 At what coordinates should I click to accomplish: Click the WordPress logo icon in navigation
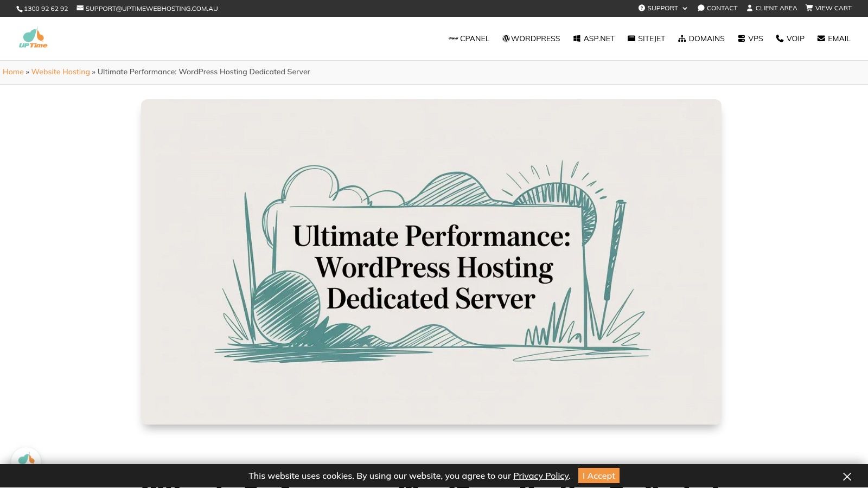tap(506, 38)
